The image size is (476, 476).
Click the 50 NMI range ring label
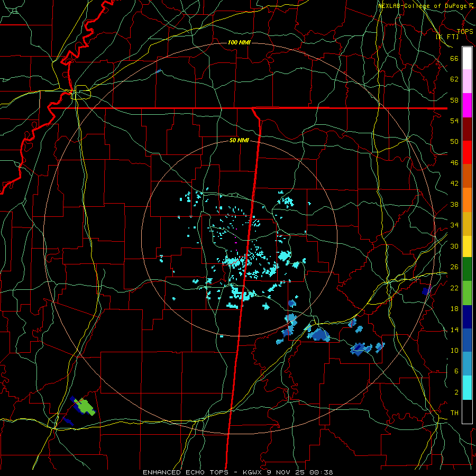coord(239,140)
